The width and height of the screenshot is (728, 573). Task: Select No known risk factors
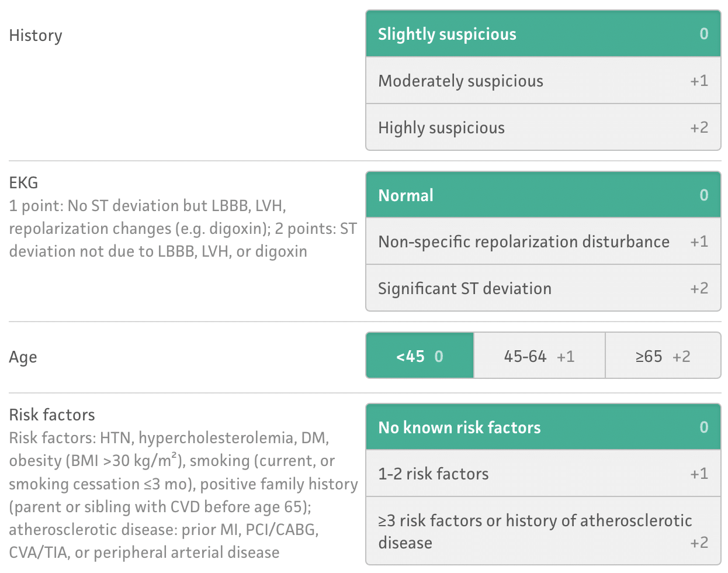click(543, 427)
